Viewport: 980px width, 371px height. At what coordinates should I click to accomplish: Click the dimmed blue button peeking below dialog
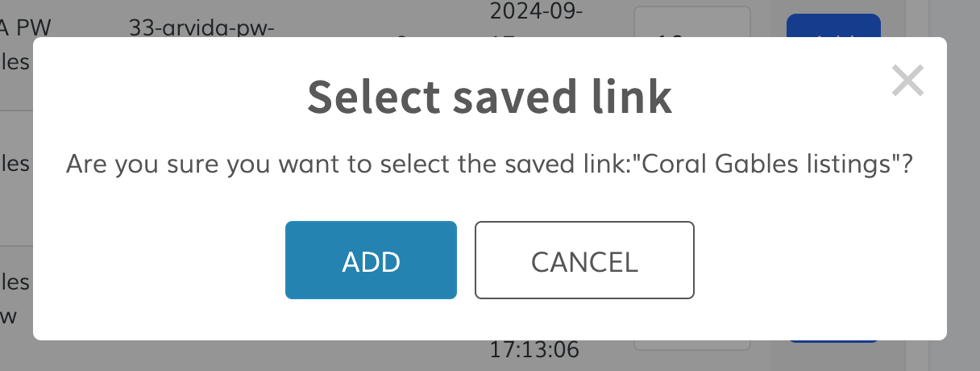tap(833, 341)
